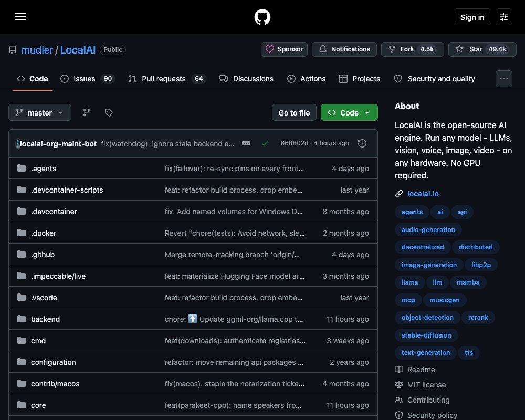Open commit 668802d
Screen dimensions: 525x420
click(294, 143)
